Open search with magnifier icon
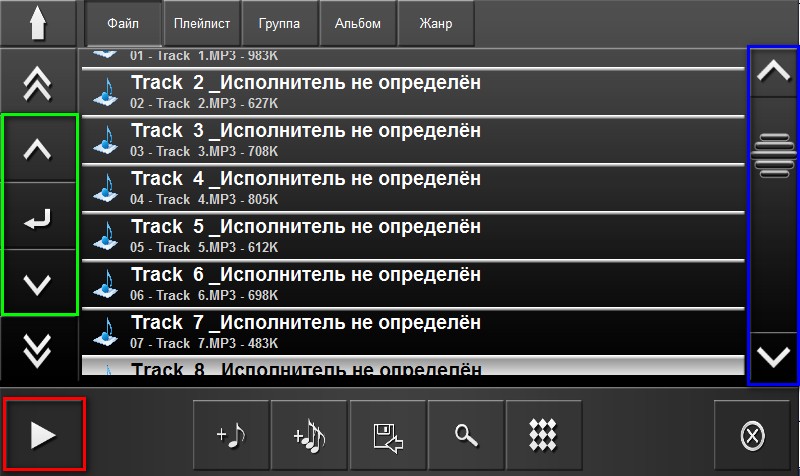The width and height of the screenshot is (800, 476). tap(465, 435)
